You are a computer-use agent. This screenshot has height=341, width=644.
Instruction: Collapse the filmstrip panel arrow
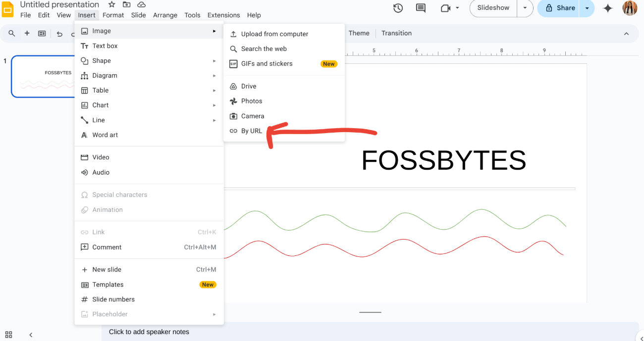pos(31,335)
